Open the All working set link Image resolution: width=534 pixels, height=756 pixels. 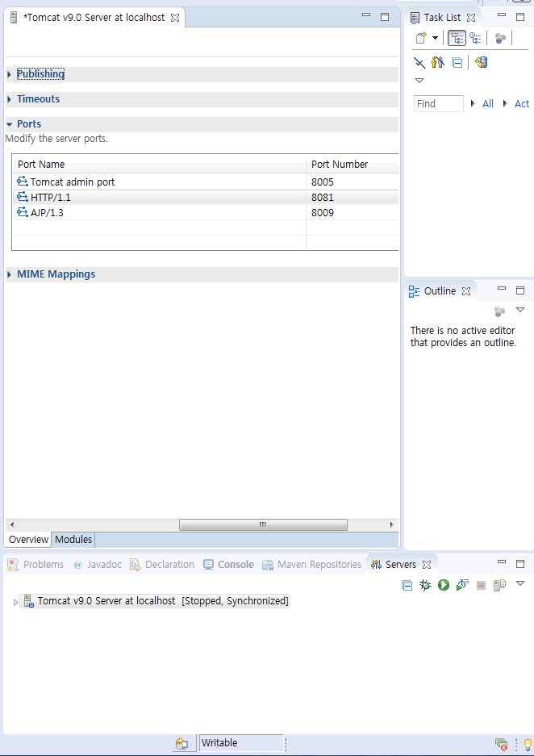click(x=488, y=103)
